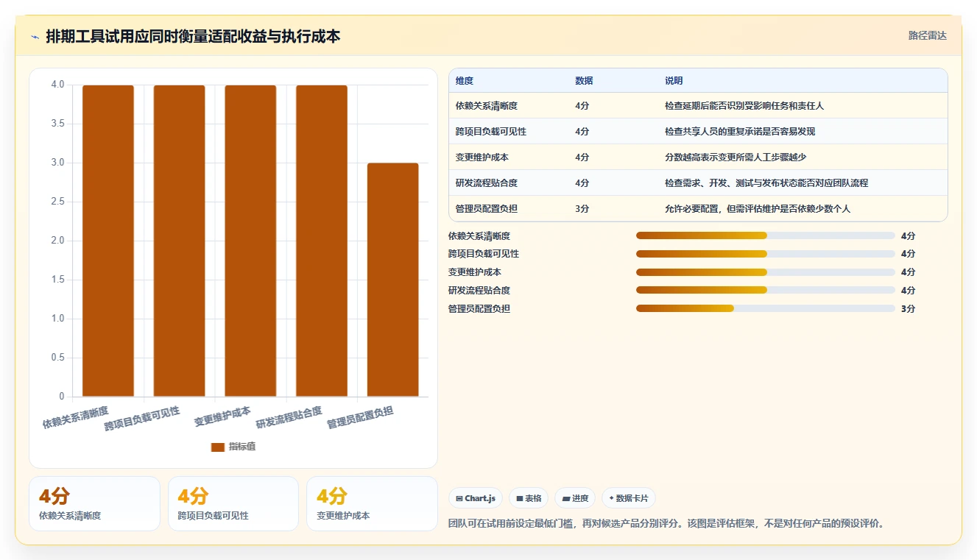Click the 跨项目负载可见性 progress bar

(x=766, y=254)
